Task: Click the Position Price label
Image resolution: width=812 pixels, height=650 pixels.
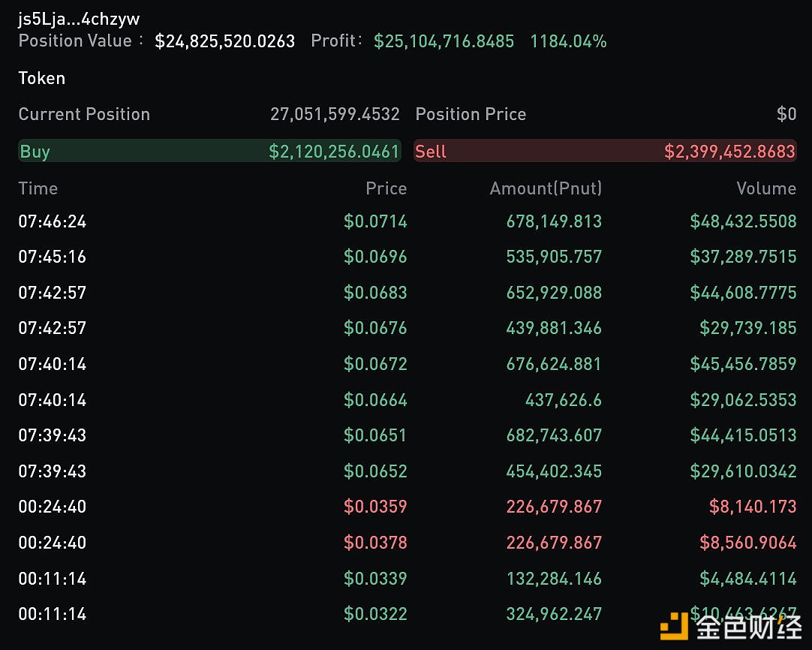Action: pos(471,114)
